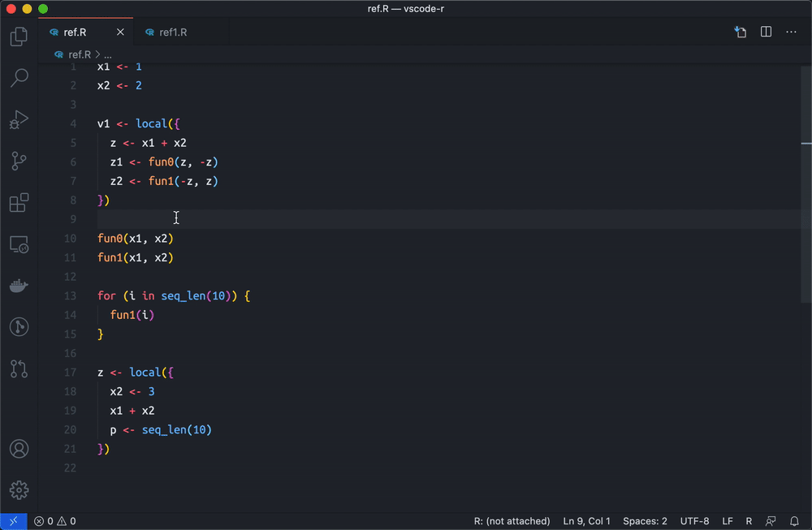812x530 pixels.
Task: Click the editor minimap scrollbar
Action: pos(806,184)
